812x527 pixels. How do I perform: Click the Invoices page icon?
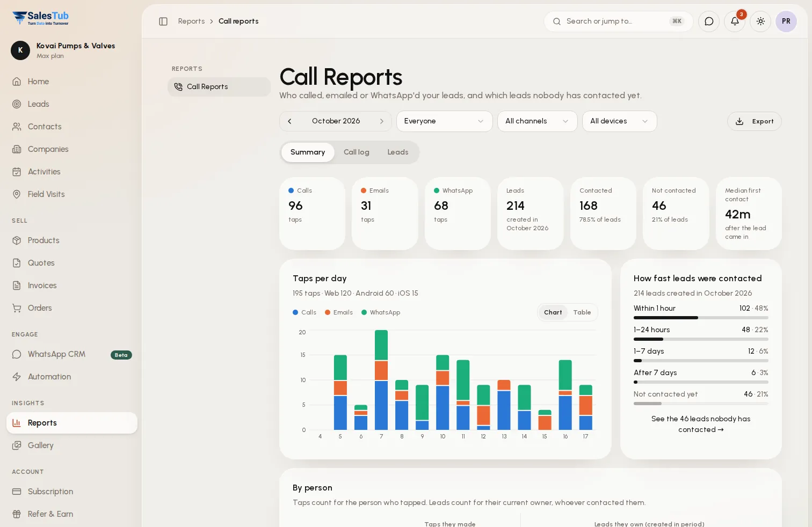(17, 286)
